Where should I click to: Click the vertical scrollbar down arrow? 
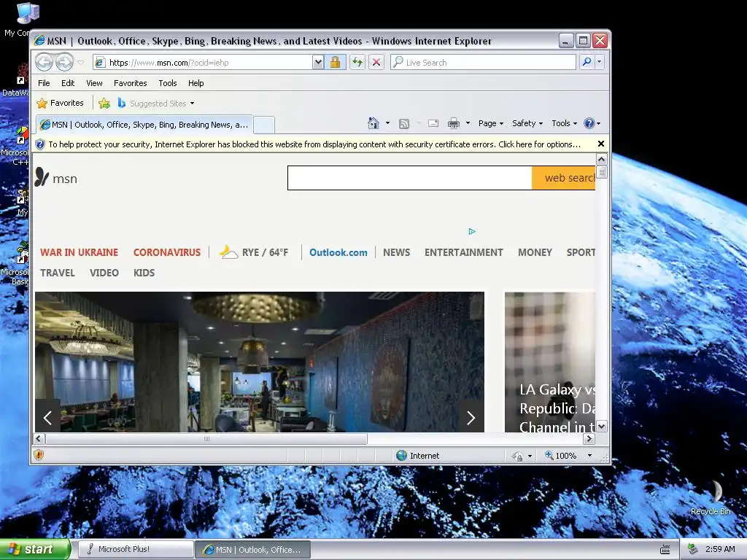pos(601,426)
